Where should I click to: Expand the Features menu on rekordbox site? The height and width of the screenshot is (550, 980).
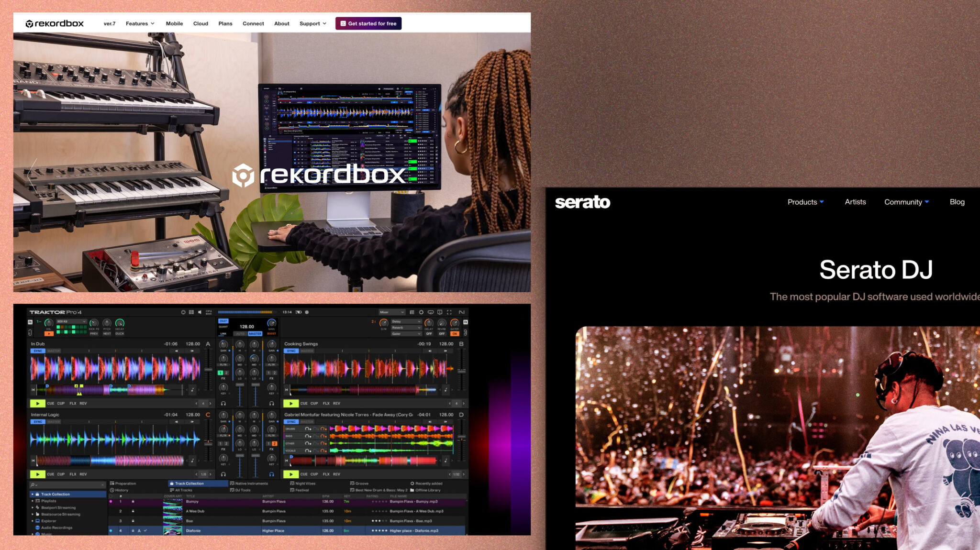click(140, 23)
